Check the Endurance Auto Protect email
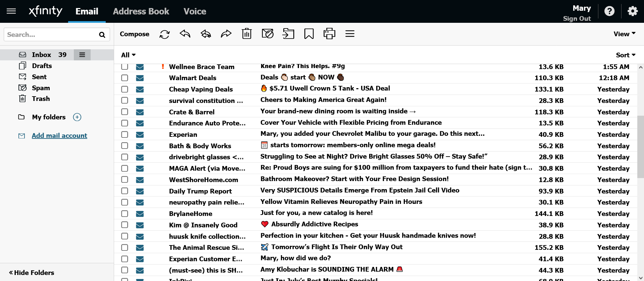The height and width of the screenshot is (281, 644). (125, 123)
